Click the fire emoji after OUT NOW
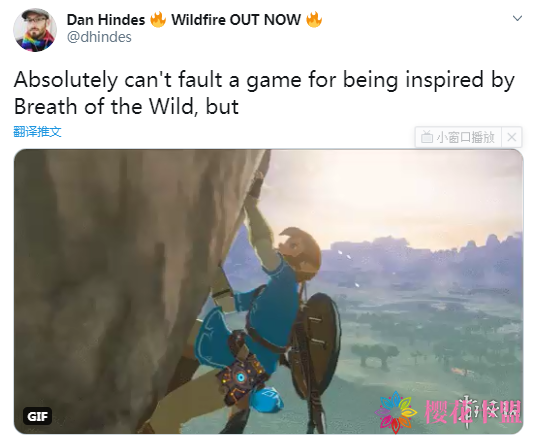Screen dimensions: 536x439 [314, 19]
